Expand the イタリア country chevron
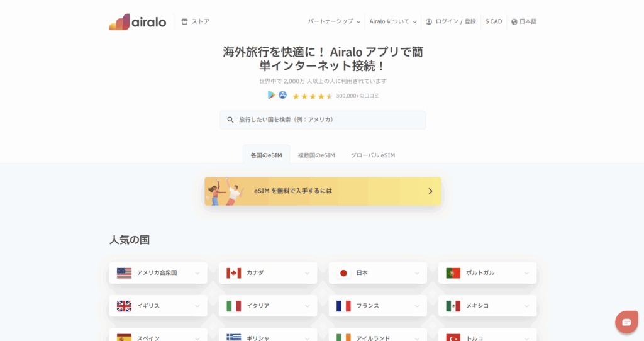Screen dimensions: 644x341 (307, 306)
